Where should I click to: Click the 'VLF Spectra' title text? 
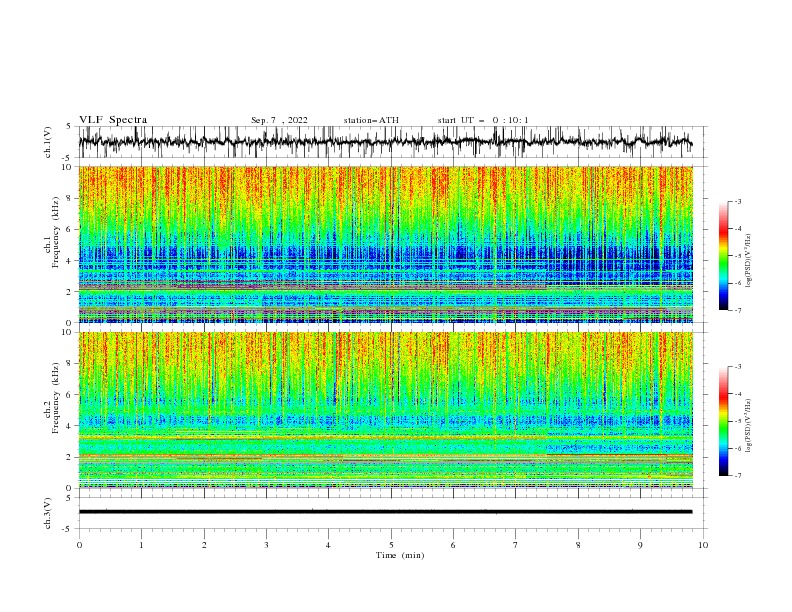(113, 120)
